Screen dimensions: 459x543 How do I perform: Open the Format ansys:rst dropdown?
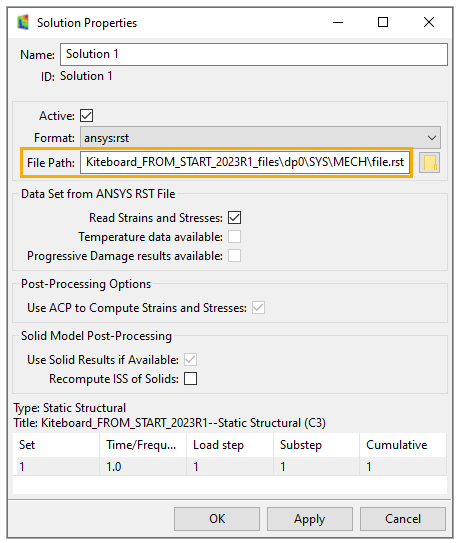[261, 138]
